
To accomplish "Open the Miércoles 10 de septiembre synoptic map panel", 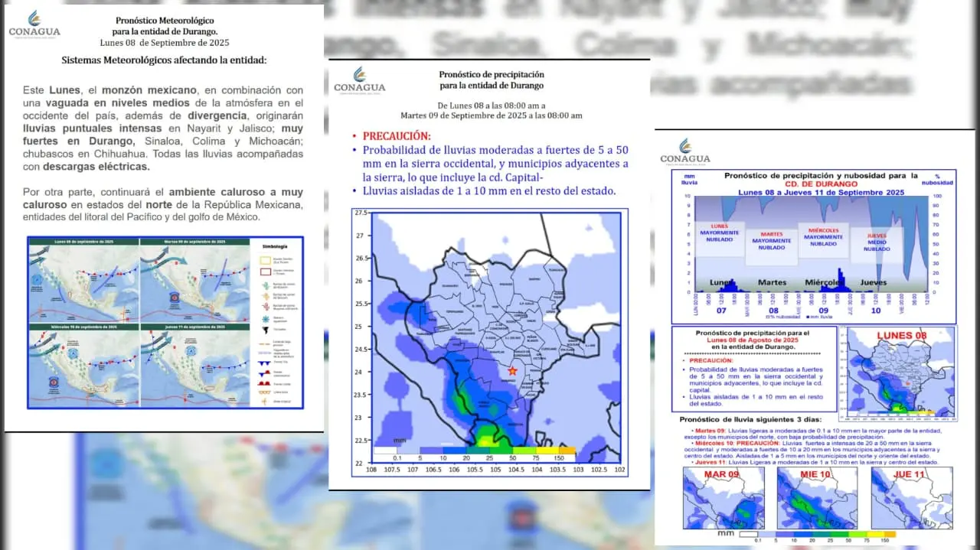I will [84, 365].
